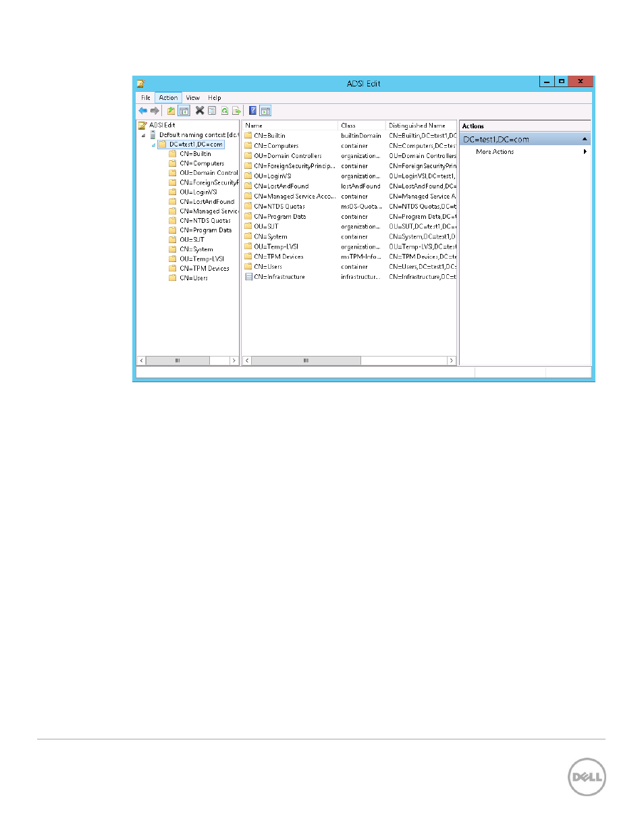Click the Delete (X) toolbar icon
The height and width of the screenshot is (834, 644).
pyautogui.click(x=199, y=111)
